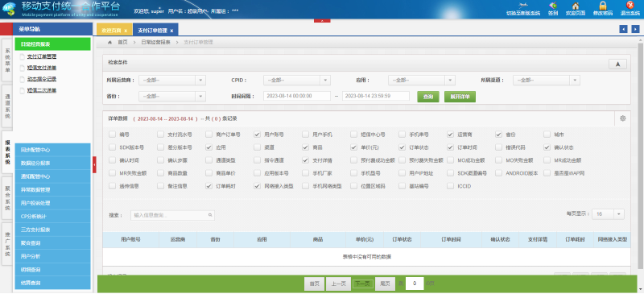Check the 编号 column checkbox
Viewport: 644px width, 294px height.
click(x=112, y=135)
